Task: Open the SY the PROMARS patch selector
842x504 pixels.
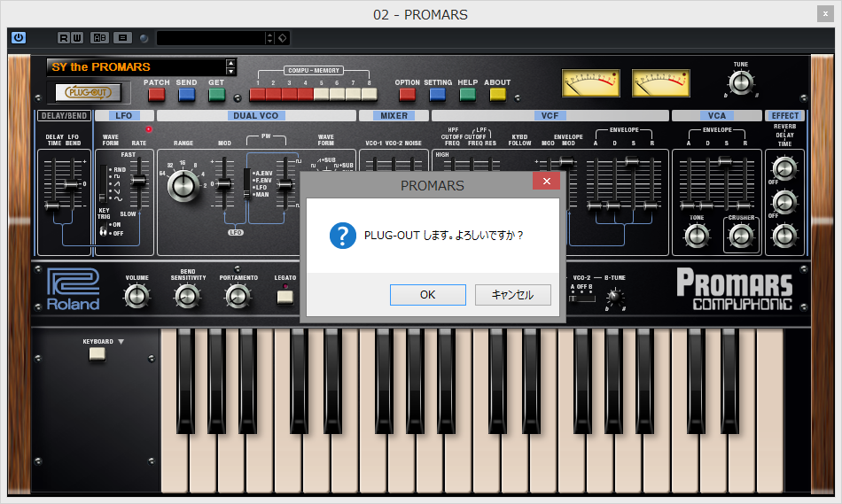Action: [136, 67]
